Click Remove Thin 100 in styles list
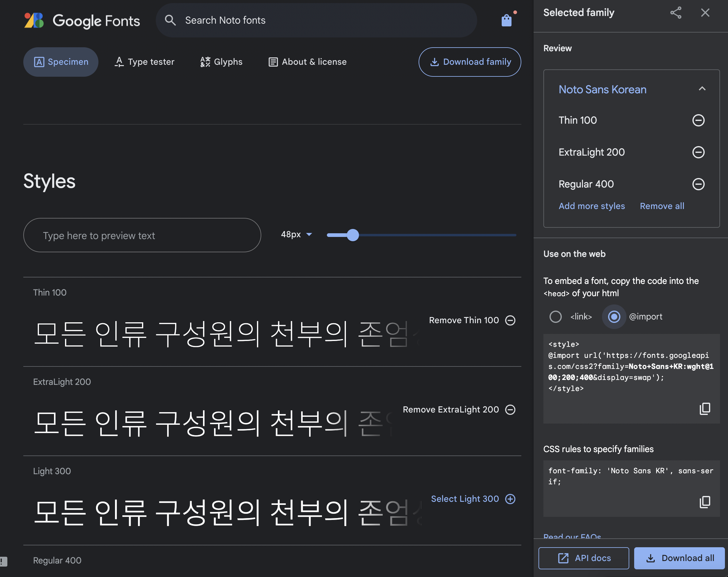 click(472, 320)
